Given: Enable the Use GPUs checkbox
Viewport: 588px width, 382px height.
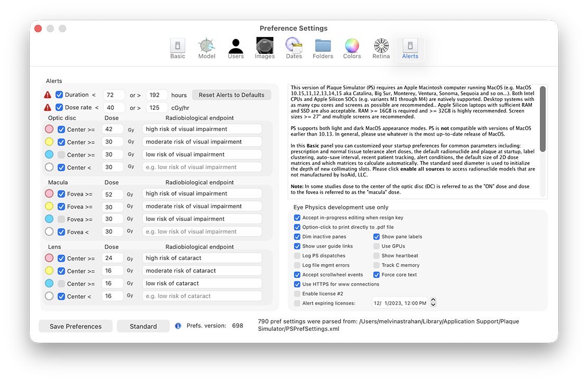Looking at the screenshot, I should [376, 246].
